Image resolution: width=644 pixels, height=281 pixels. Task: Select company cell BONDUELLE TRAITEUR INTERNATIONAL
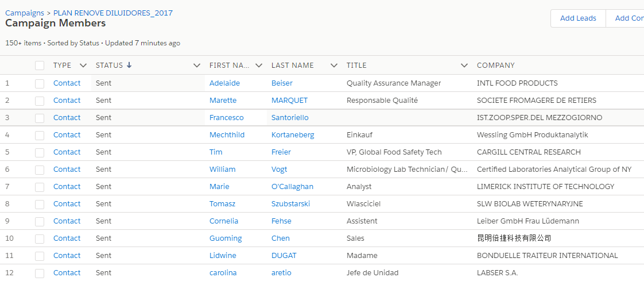[548, 256]
